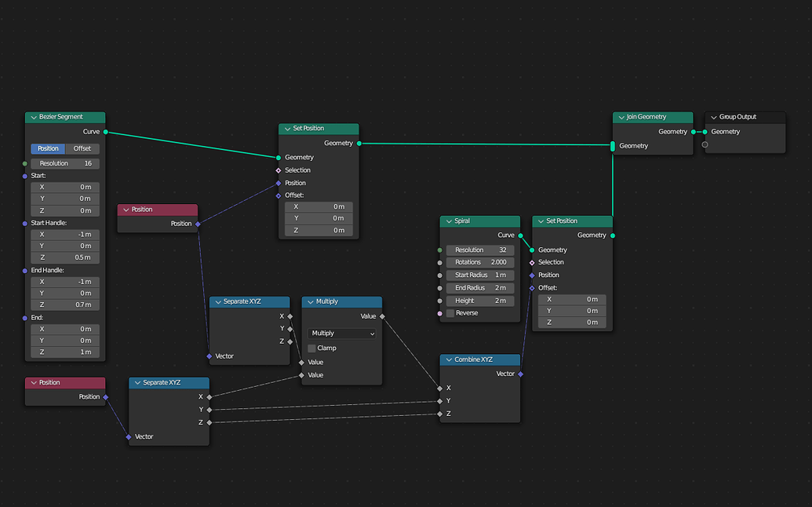Select the Spiral node header
Screen dimensions: 812x507
coord(480,221)
